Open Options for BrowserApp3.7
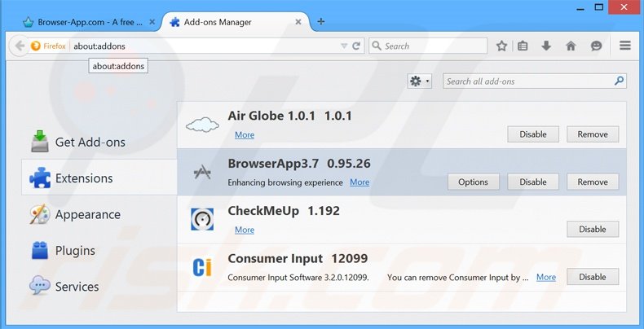 pyautogui.click(x=473, y=182)
